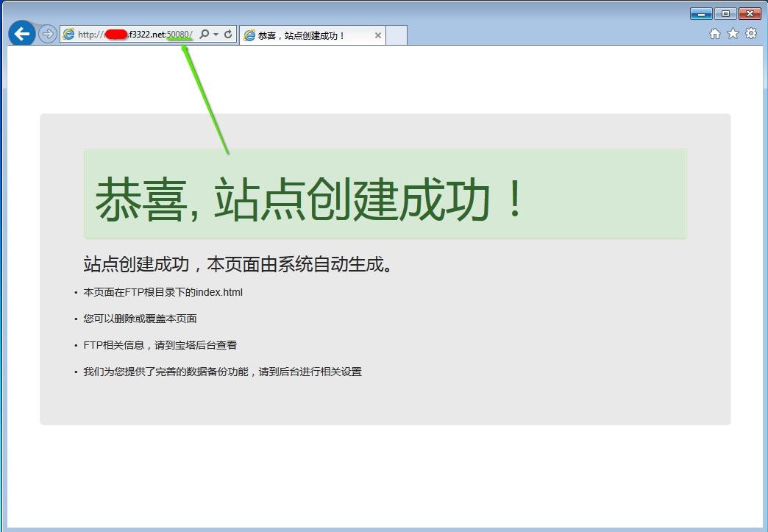Click the IE page icon inside the address bar
This screenshot has width=768, height=532.
point(69,34)
